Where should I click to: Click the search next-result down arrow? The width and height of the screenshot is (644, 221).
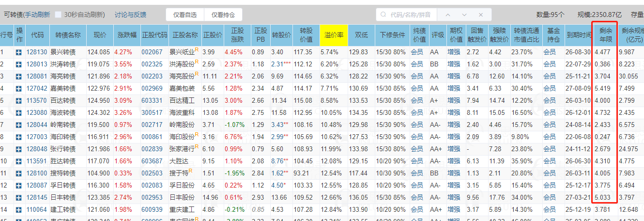[x=463, y=15]
